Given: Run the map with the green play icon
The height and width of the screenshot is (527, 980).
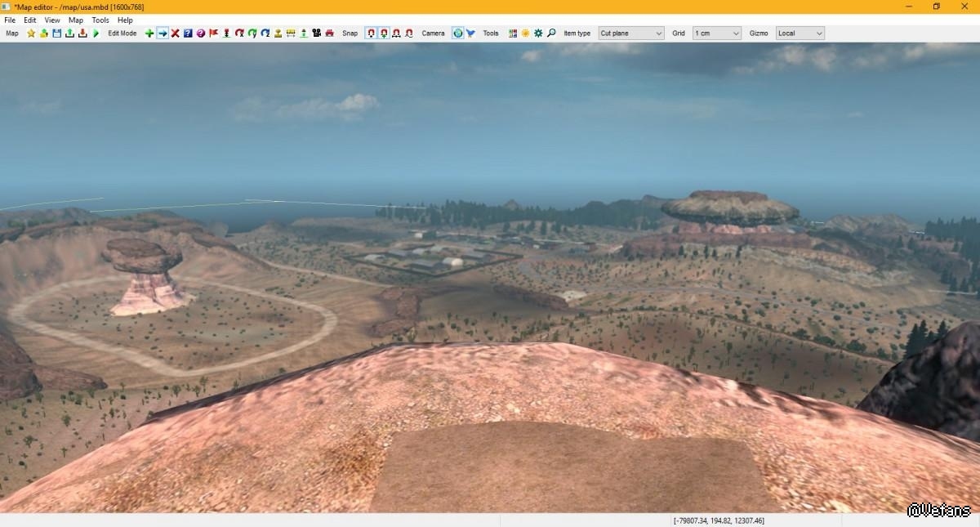Looking at the screenshot, I should tap(96, 33).
